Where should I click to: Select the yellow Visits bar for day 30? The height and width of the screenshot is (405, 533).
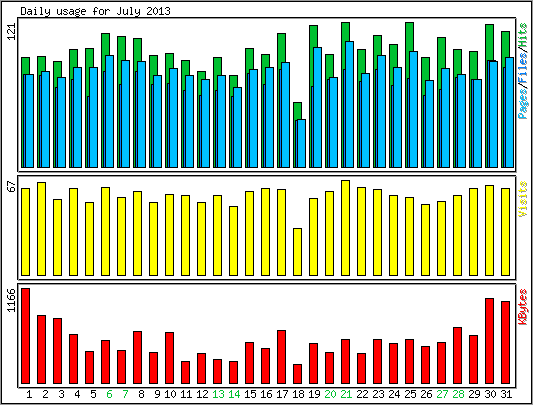(489, 231)
